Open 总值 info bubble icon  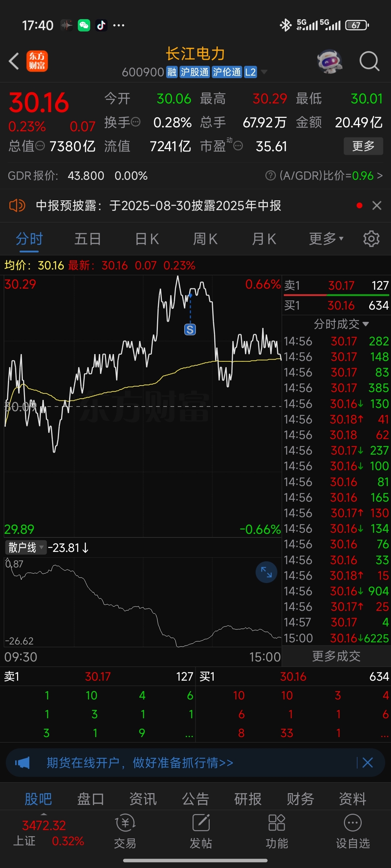(40, 146)
